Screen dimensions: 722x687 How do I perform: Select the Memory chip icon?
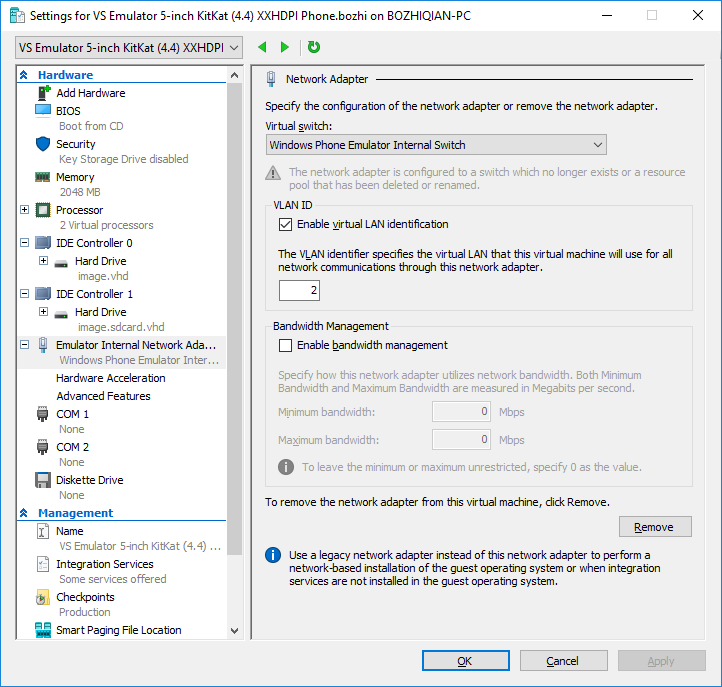[43, 177]
